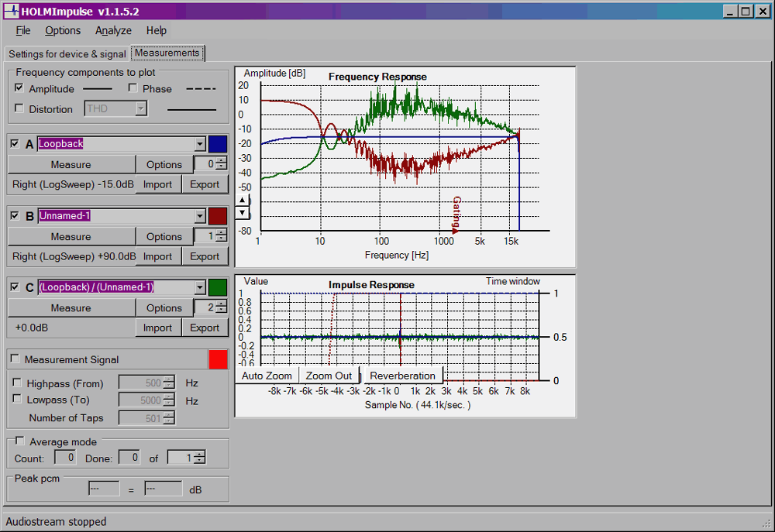The height and width of the screenshot is (532, 775).
Task: Click the Number of Taps field
Action: (146, 418)
